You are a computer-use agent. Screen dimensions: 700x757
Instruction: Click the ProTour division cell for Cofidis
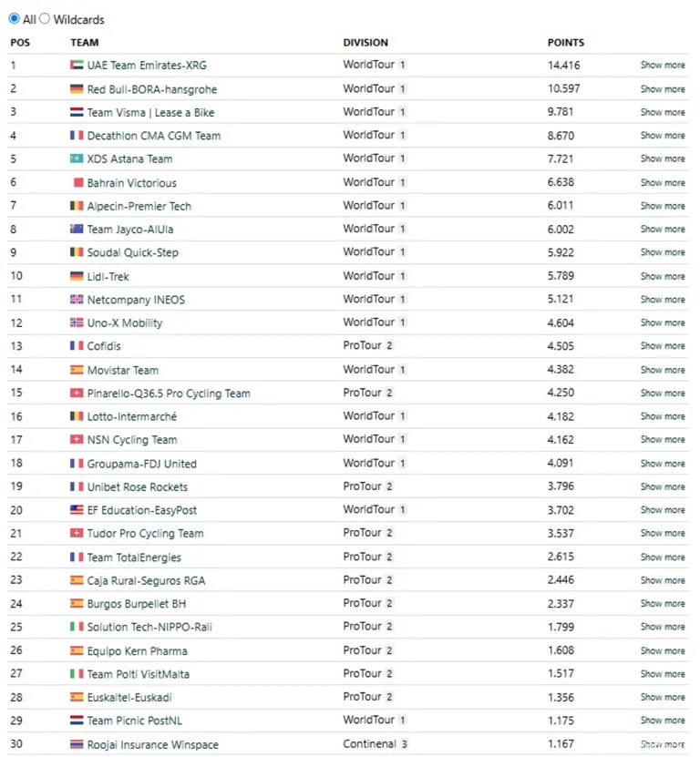coord(367,345)
